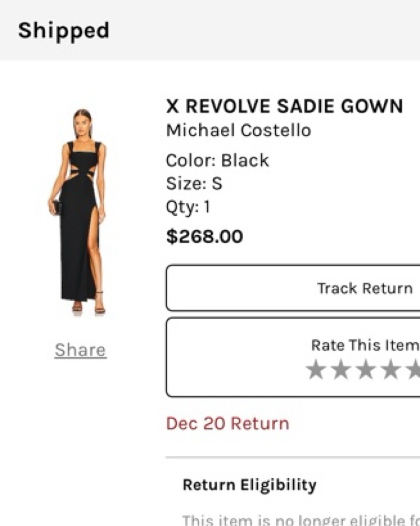Click the fourth rating star

coord(391,370)
